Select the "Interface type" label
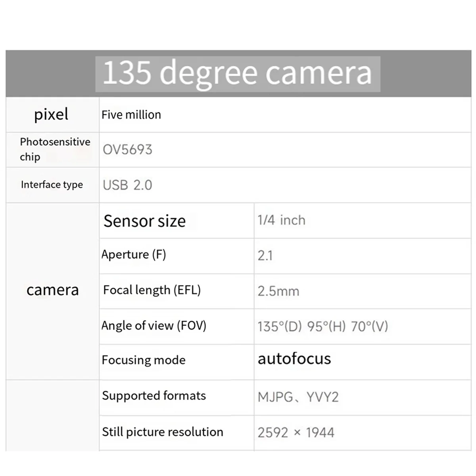Screen dimensions: 476x476 pos(52,185)
